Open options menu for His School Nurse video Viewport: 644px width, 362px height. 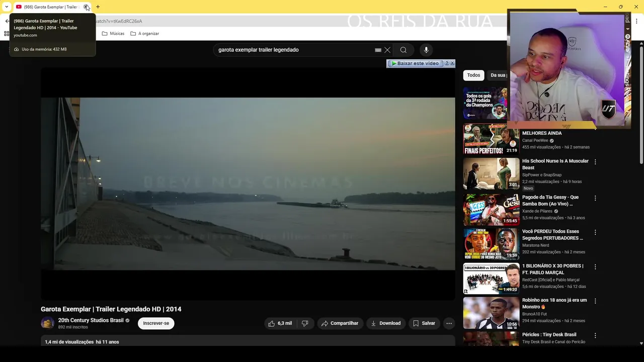click(595, 162)
